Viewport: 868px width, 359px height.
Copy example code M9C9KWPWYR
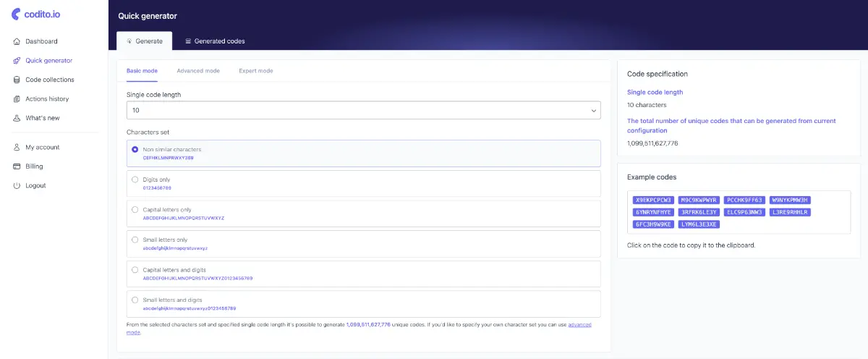(699, 200)
